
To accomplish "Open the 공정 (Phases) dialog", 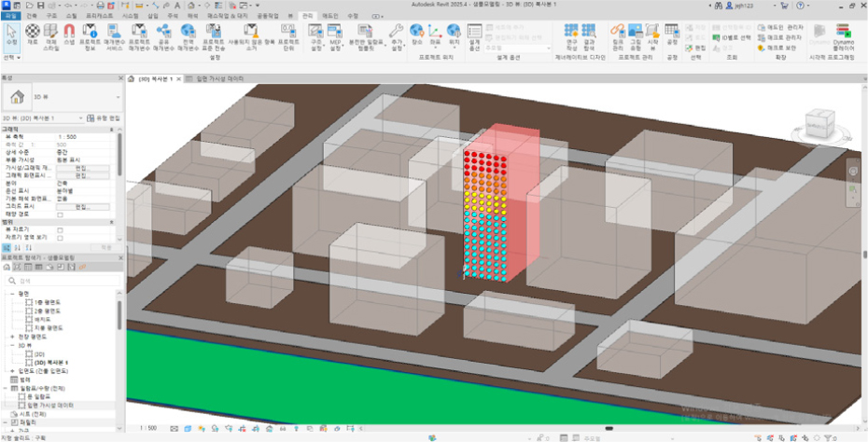I will click(672, 36).
